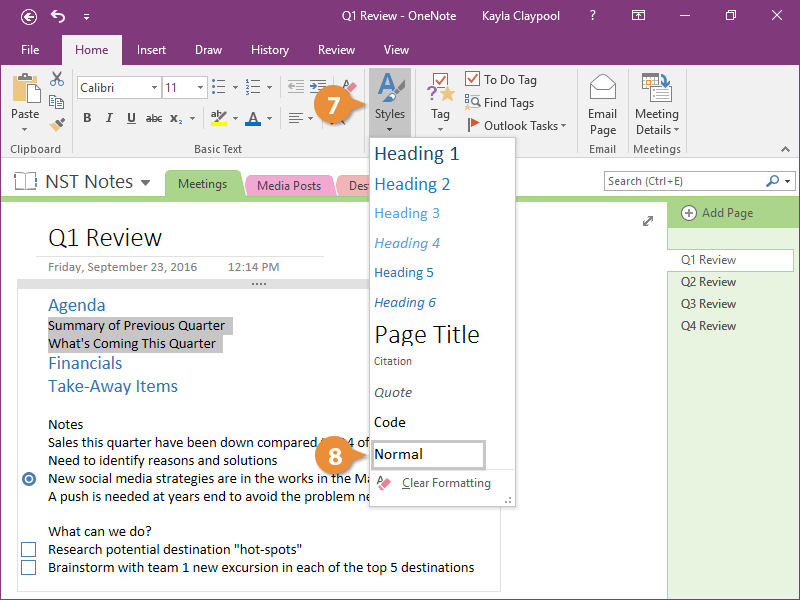The width and height of the screenshot is (800, 600).
Task: Click the yellow text highlight color button
Action: pos(219,118)
